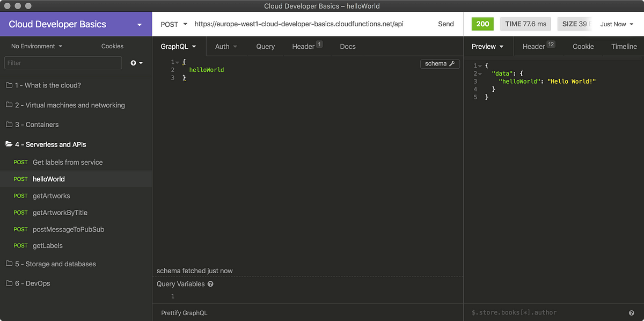
Task: Click the Send button
Action: (x=446, y=24)
